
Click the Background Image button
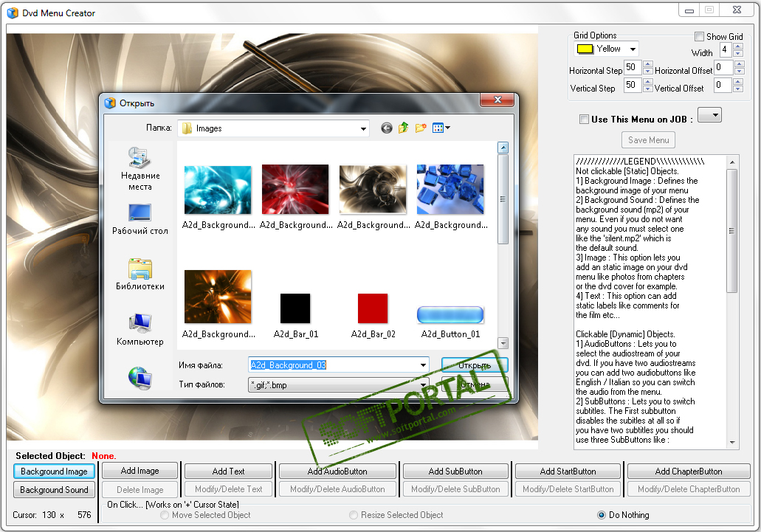(54, 471)
